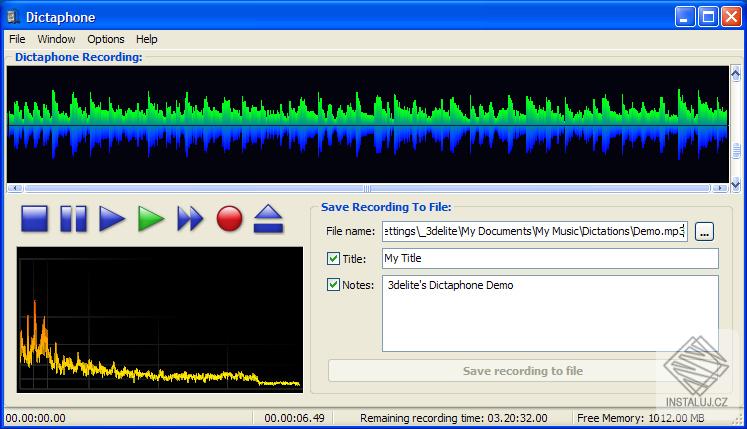Click the waveform horizontal scrollbar left arrow
Image resolution: width=747 pixels, height=429 pixels.
point(15,188)
